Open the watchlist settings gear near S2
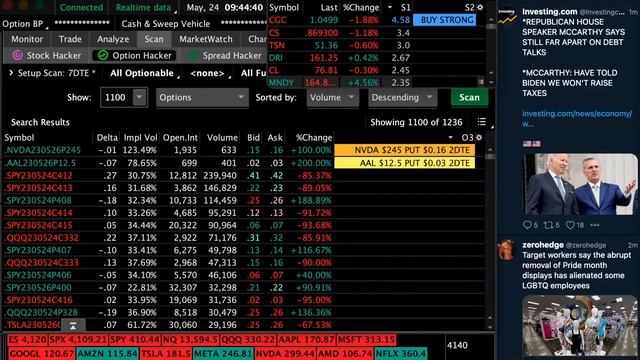 click(480, 7)
